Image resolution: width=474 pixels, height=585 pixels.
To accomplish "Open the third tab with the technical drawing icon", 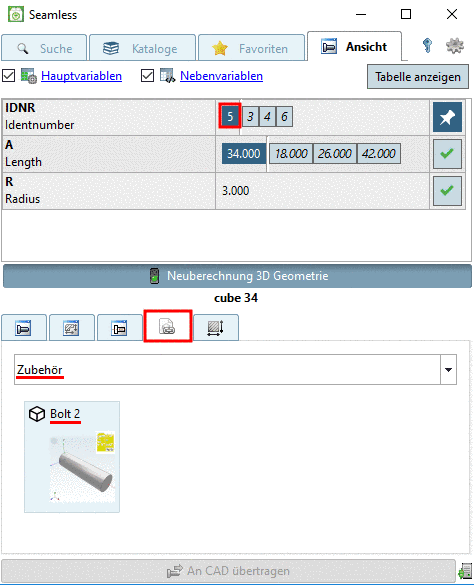I will (x=120, y=328).
